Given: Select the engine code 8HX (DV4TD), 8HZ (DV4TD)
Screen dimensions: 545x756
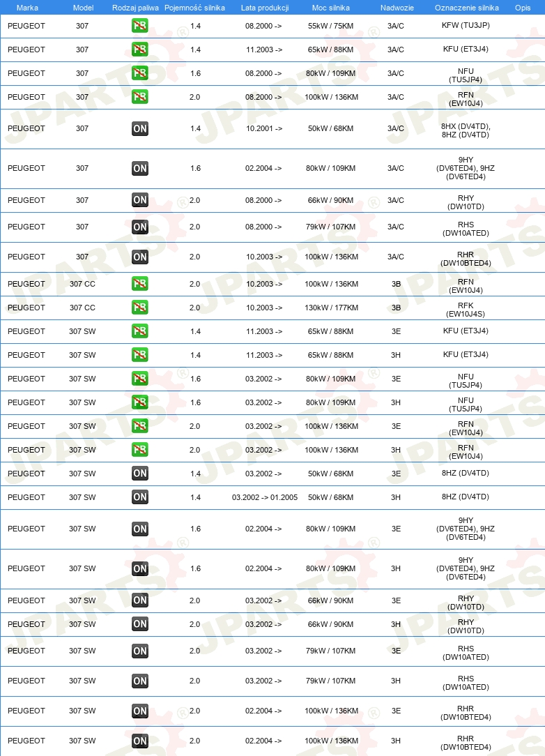Looking at the screenshot, I should (x=466, y=130).
